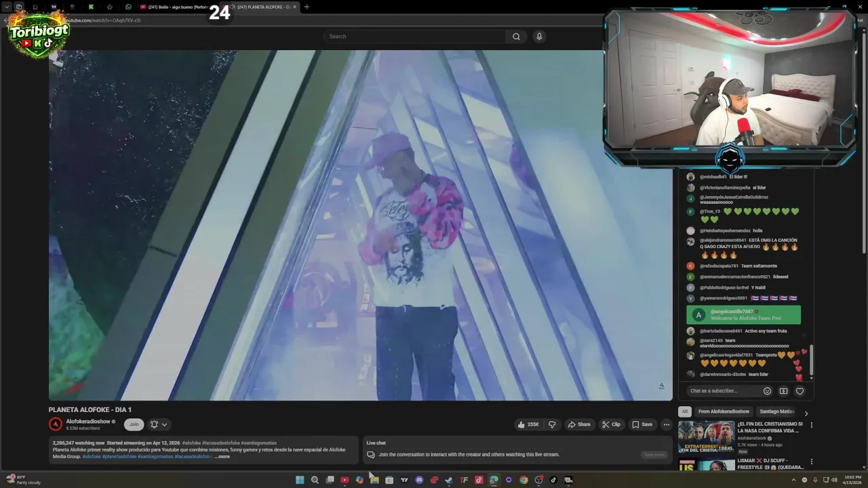The width and height of the screenshot is (868, 488).
Task: Dislike the PLANETA ALOFOKE video
Action: click(x=552, y=424)
